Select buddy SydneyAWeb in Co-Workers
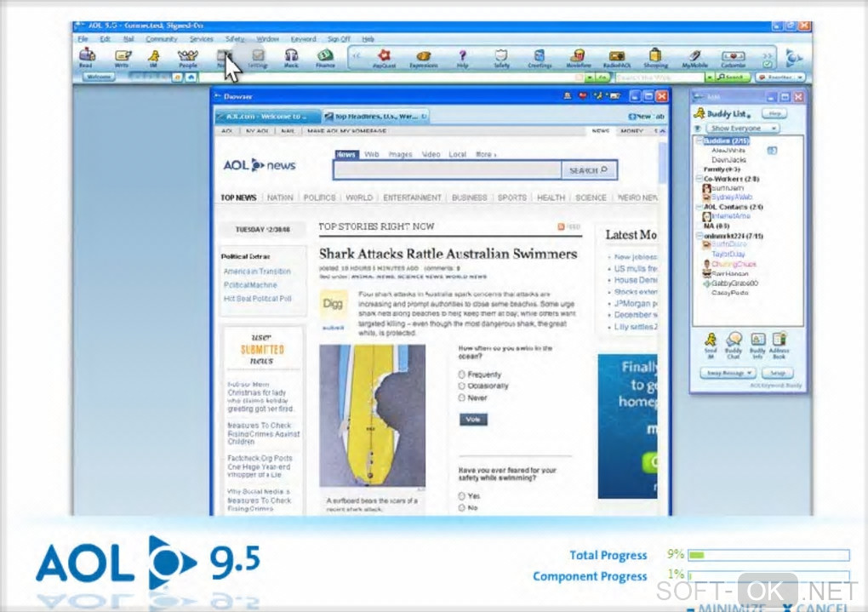Viewport: 868px width, 612px height. (x=731, y=197)
